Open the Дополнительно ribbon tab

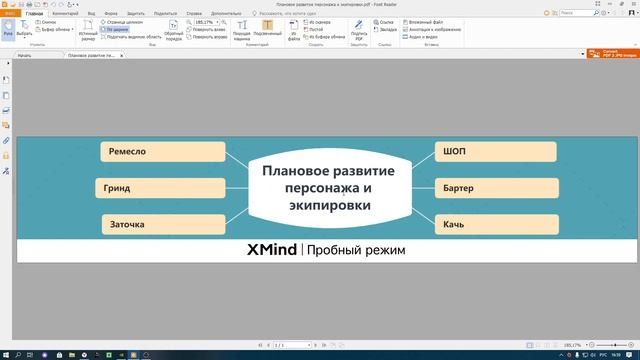(x=226, y=13)
